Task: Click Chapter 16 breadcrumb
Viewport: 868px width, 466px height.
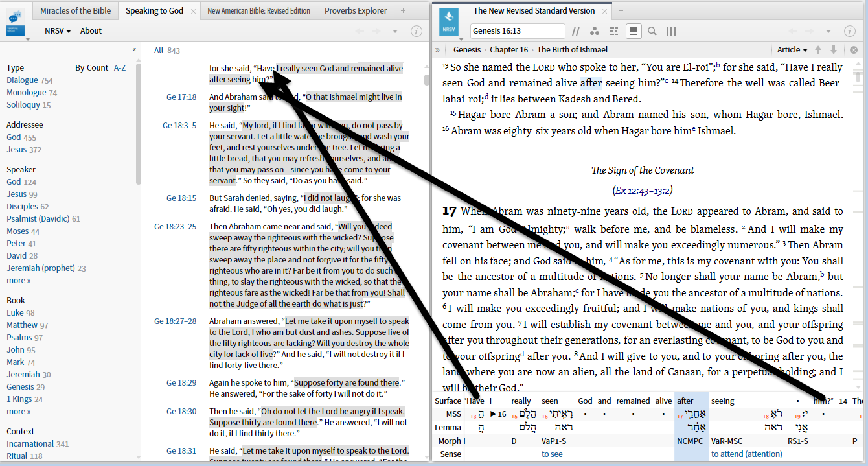Action: 509,50
